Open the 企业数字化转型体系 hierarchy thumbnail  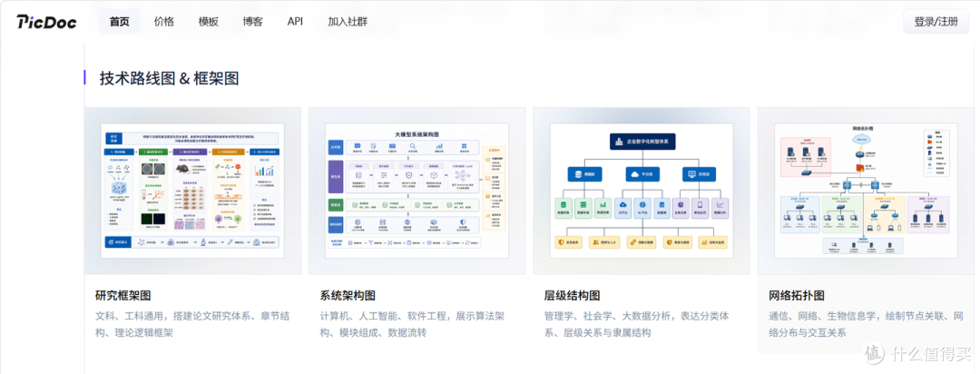point(642,191)
